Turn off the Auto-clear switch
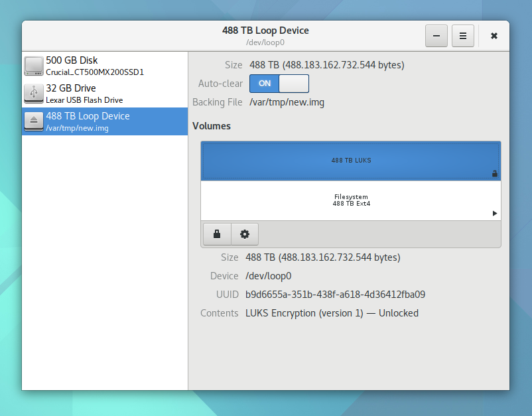The height and width of the screenshot is (416, 532). pyautogui.click(x=279, y=84)
